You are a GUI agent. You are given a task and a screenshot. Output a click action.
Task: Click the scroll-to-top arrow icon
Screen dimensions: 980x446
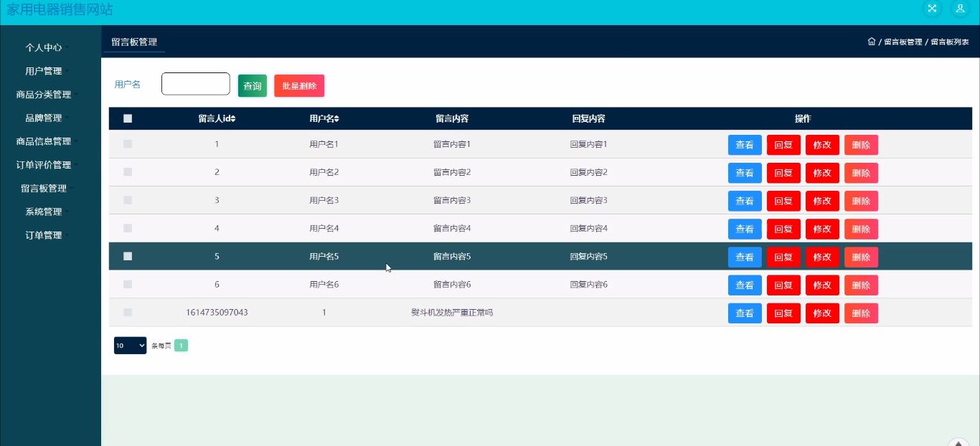[x=958, y=445]
